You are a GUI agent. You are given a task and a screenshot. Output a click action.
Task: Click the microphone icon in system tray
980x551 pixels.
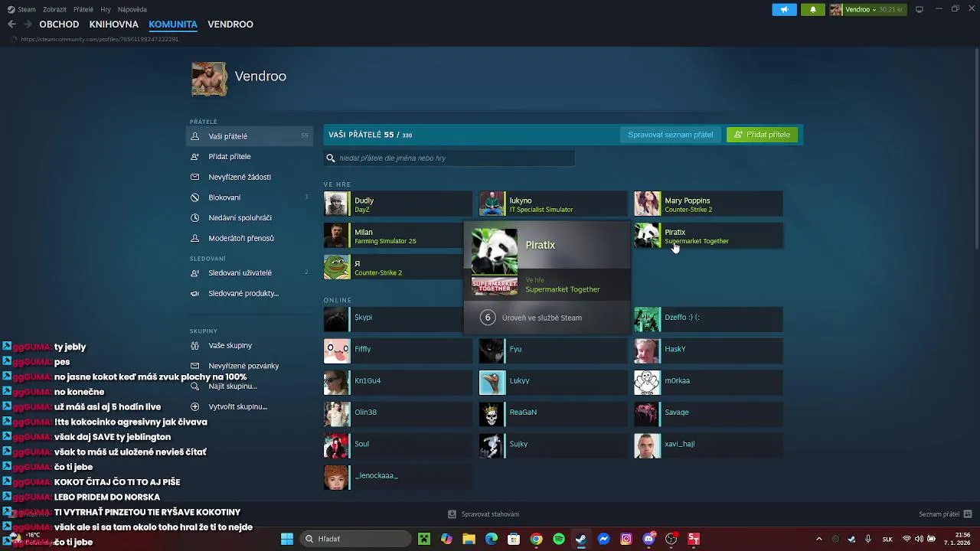(x=870, y=539)
